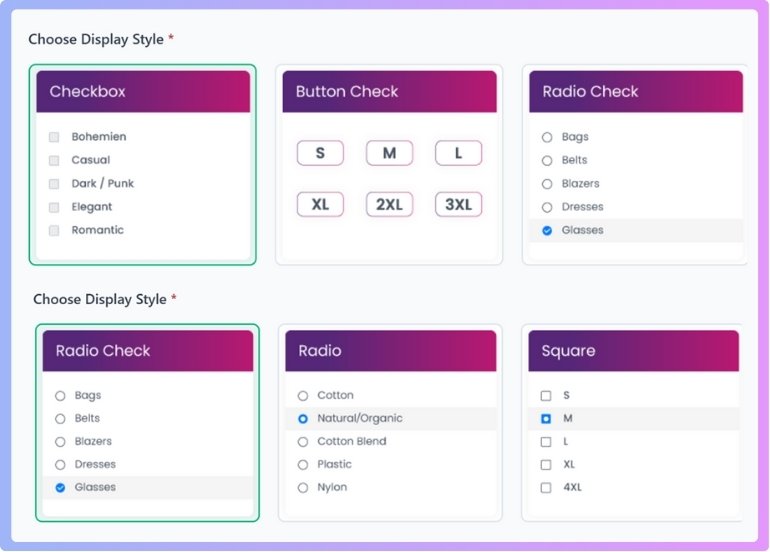Check the S box in Square card

point(546,396)
